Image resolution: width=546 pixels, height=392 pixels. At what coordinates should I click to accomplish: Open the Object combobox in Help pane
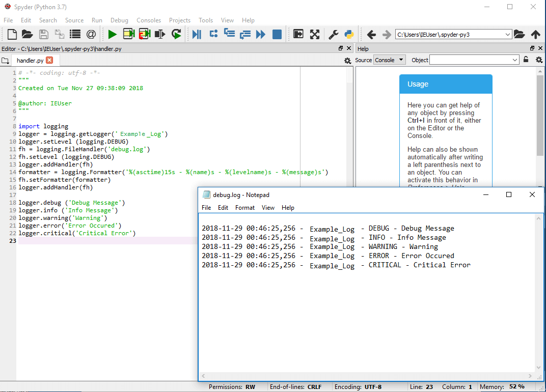[x=474, y=60]
